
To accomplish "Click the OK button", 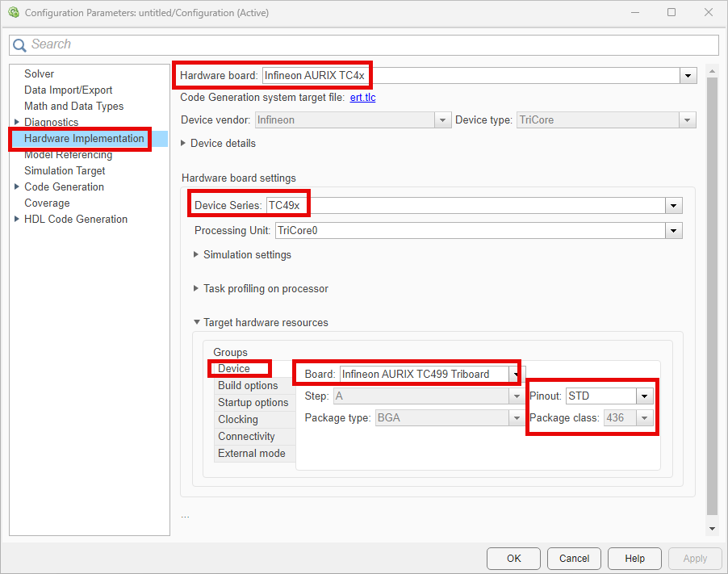I will [513, 558].
